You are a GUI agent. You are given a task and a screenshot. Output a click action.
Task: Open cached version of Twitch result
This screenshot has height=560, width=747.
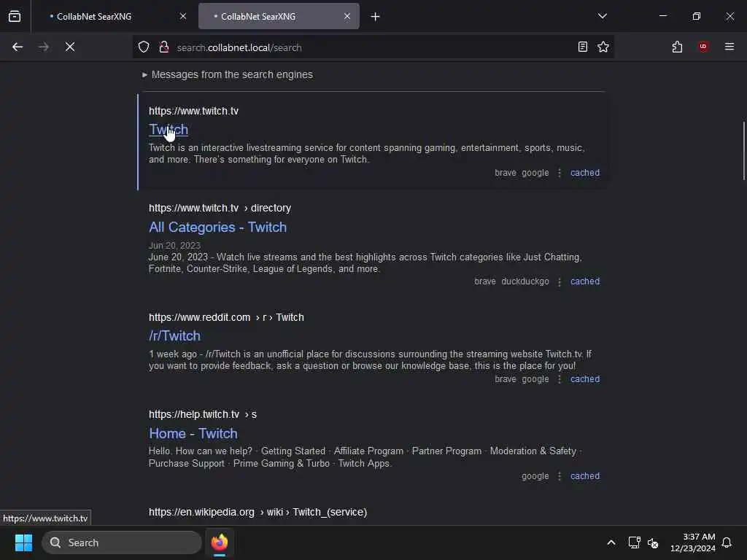tap(585, 173)
